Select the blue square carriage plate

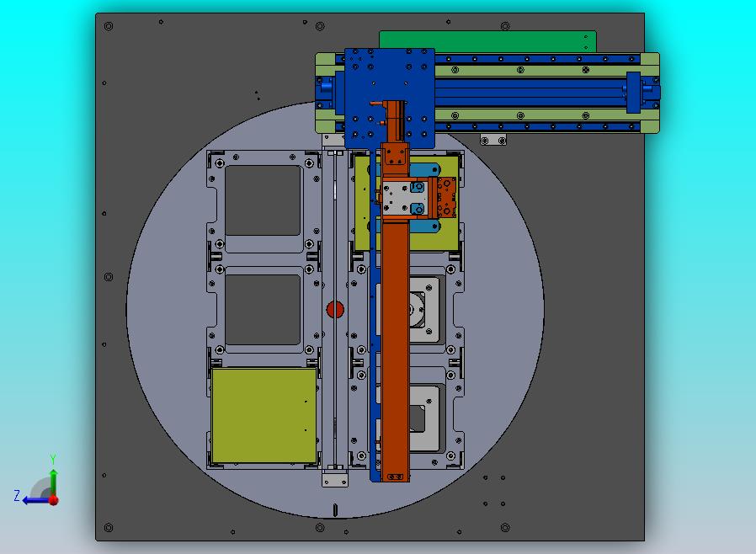[x=390, y=98]
